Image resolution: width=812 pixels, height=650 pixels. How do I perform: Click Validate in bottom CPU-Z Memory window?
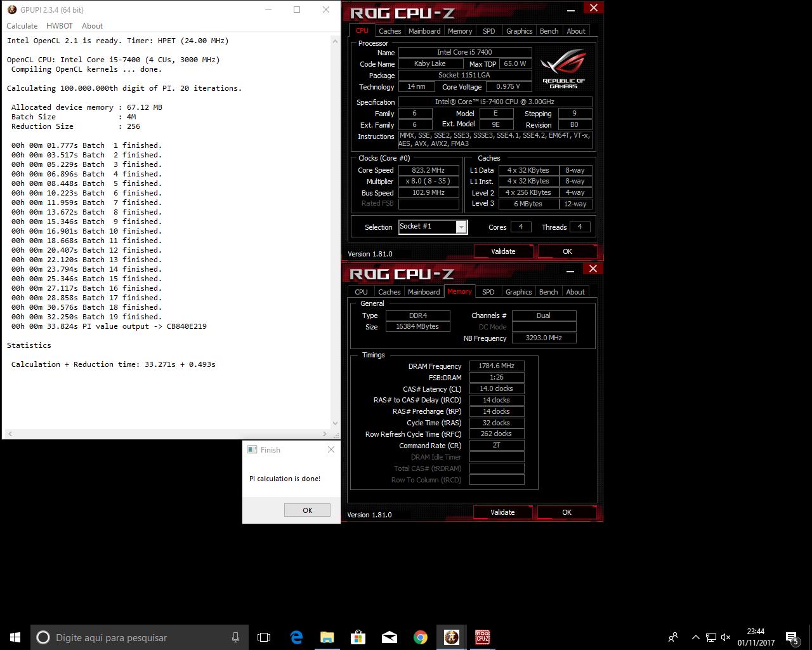pos(502,512)
